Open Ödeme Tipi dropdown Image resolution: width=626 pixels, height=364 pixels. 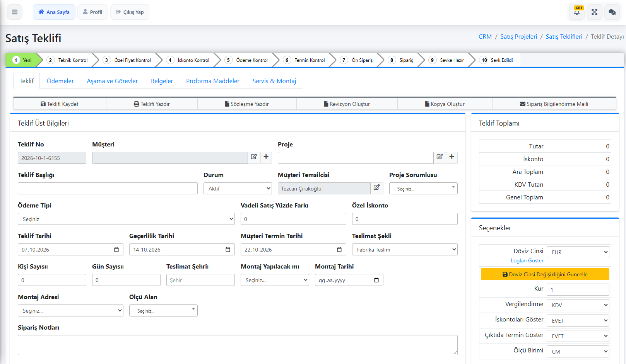coord(126,219)
